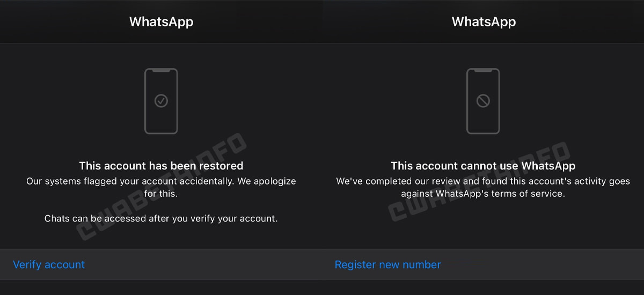
Task: Click the "against WhatsApp's terms of service" line
Action: pos(483,194)
